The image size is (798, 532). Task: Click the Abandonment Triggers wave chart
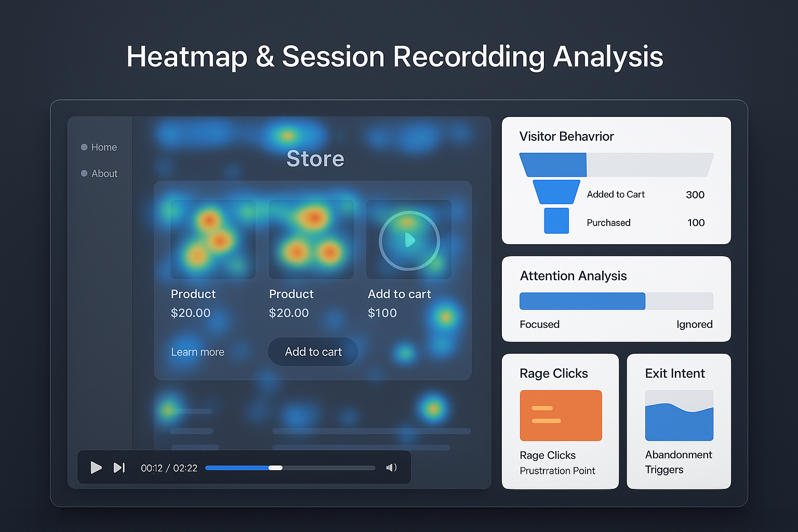[679, 416]
